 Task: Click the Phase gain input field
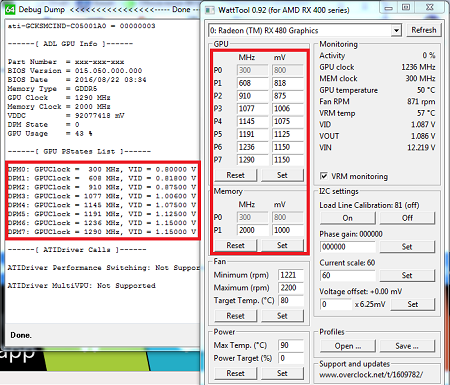[x=347, y=247]
